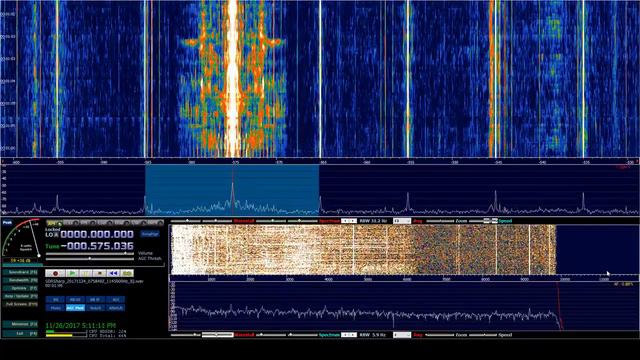Toggle the Mute button
This screenshot has height=360, width=640.
pos(55,307)
